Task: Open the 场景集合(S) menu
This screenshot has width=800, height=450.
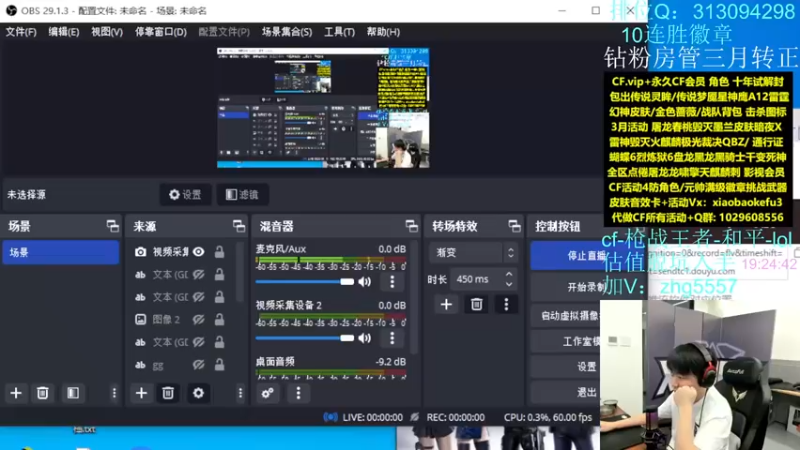Action: 287,32
